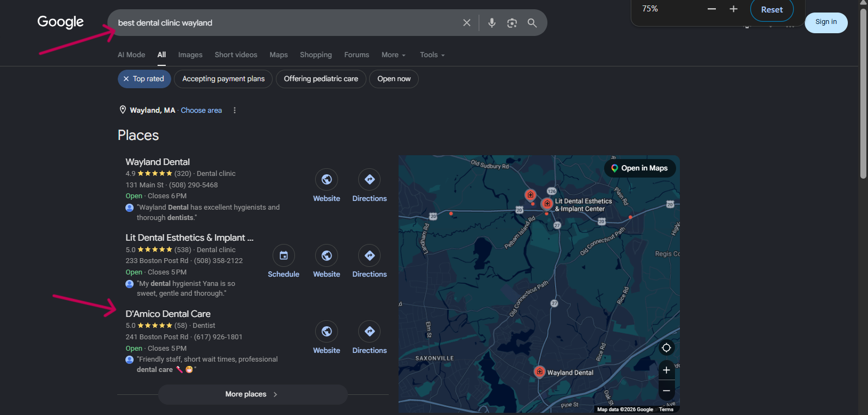Switch to AI Mode tab
Viewport: 868px width, 415px height.
pyautogui.click(x=131, y=55)
